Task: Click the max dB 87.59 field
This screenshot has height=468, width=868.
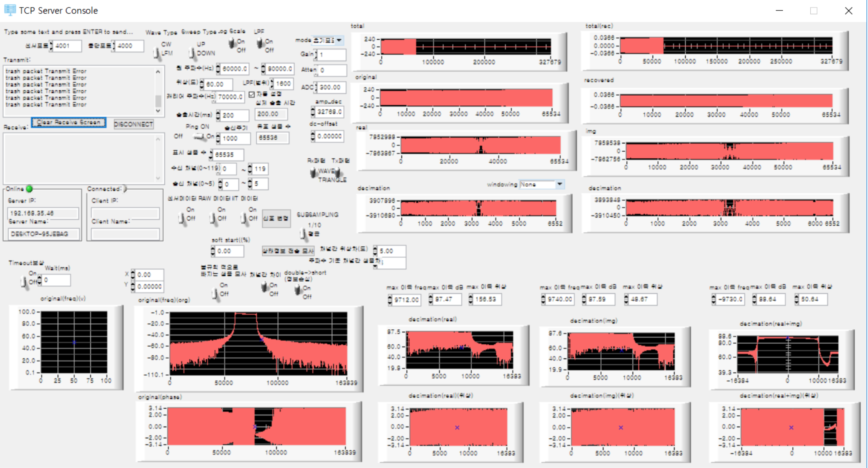Action: pyautogui.click(x=600, y=299)
